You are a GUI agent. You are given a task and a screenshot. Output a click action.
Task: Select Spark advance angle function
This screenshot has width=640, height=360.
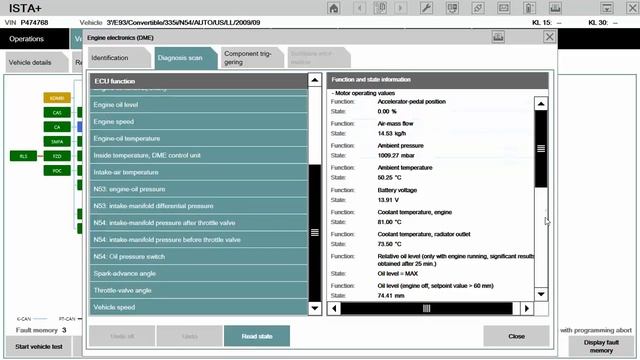pos(199,273)
